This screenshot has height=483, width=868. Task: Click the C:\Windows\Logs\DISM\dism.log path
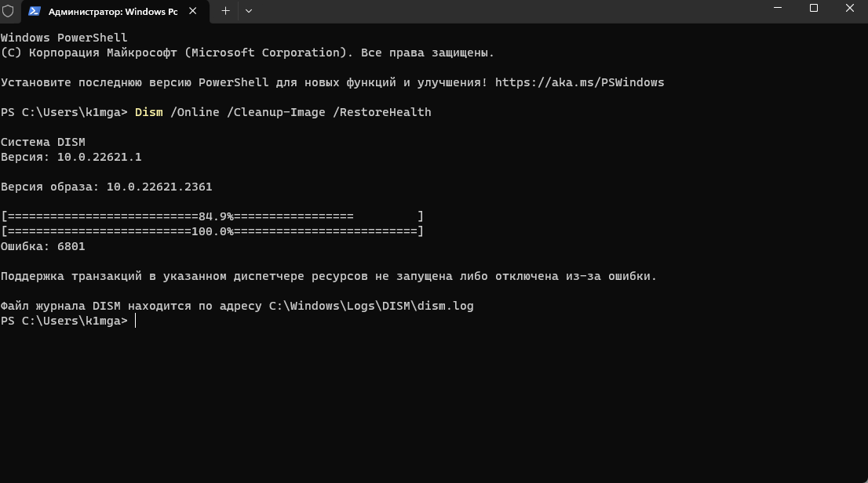point(371,306)
